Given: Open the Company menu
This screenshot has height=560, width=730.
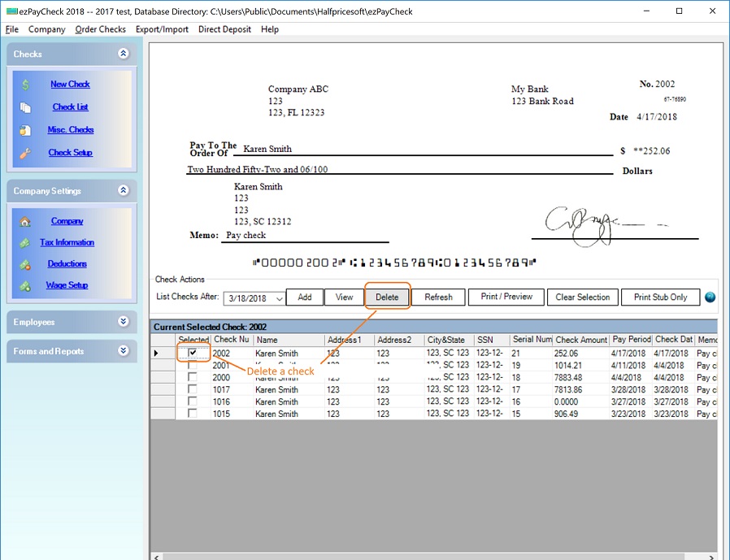Looking at the screenshot, I should [x=46, y=29].
